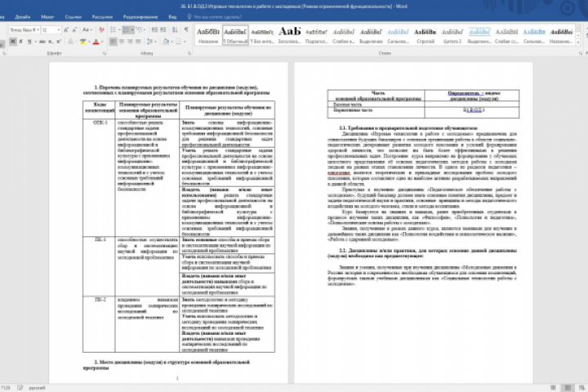Apply a bulleted list

(x=114, y=29)
